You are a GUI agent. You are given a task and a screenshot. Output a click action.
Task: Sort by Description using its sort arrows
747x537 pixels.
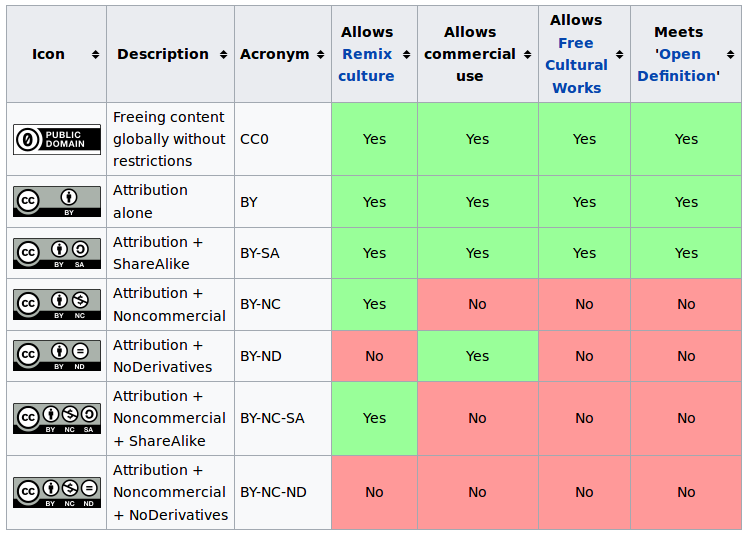[x=223, y=54]
